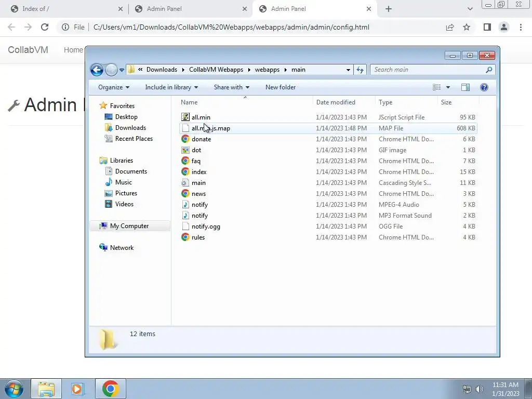
Task: Open Documents library
Action: click(126, 171)
